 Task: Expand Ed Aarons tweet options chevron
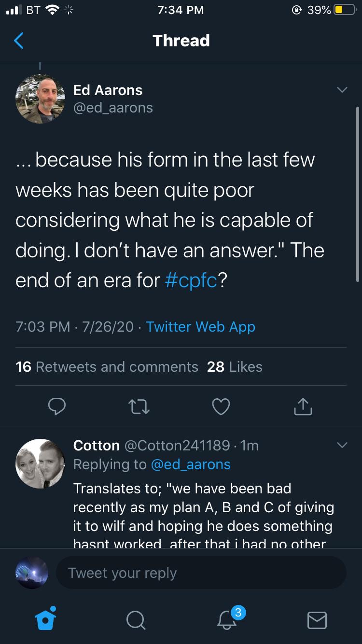(341, 90)
